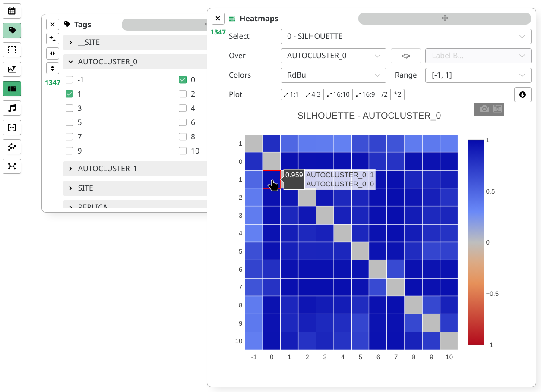Open the calendar panel from sidebar
This screenshot has height=392, width=541.
(12, 11)
